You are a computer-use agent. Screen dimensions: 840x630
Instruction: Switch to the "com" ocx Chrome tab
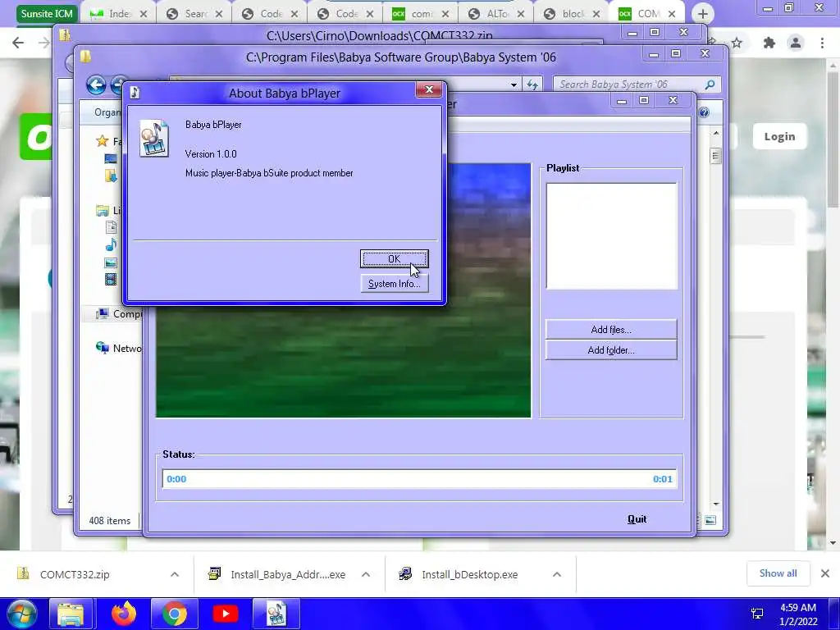[x=421, y=14]
